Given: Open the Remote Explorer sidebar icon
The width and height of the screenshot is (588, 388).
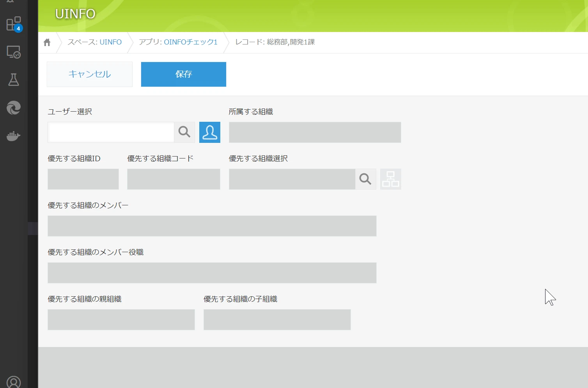Looking at the screenshot, I should (x=14, y=52).
